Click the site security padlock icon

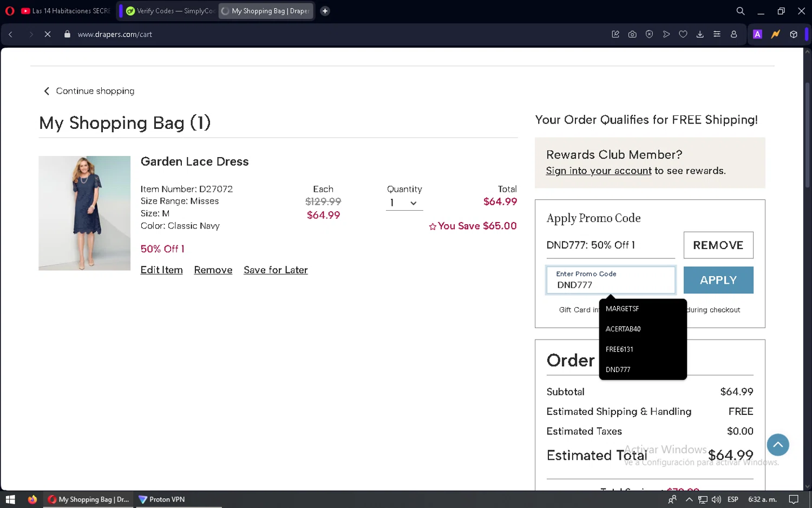pos(67,34)
